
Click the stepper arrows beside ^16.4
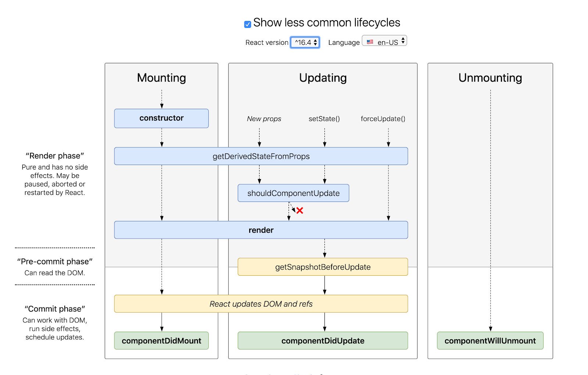click(315, 42)
